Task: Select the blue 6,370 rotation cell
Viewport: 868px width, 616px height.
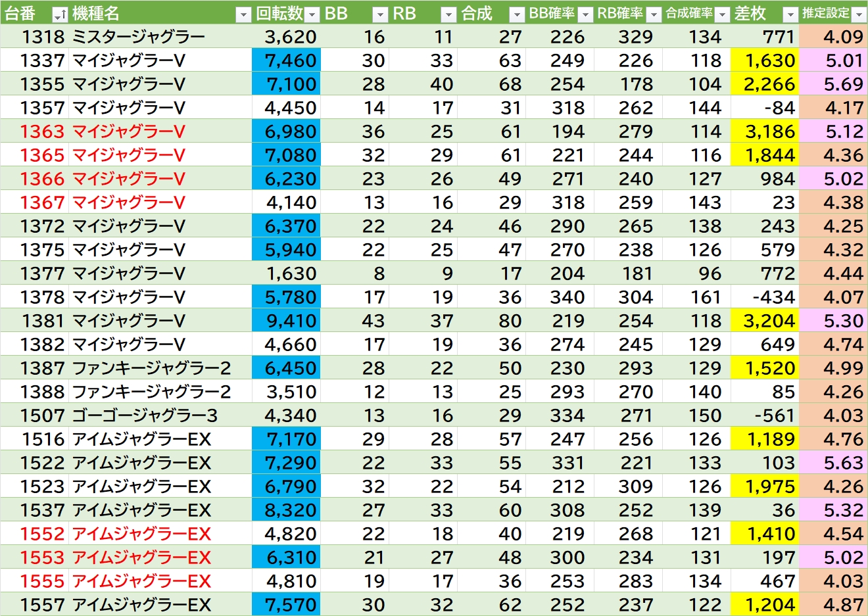Action: (287, 226)
